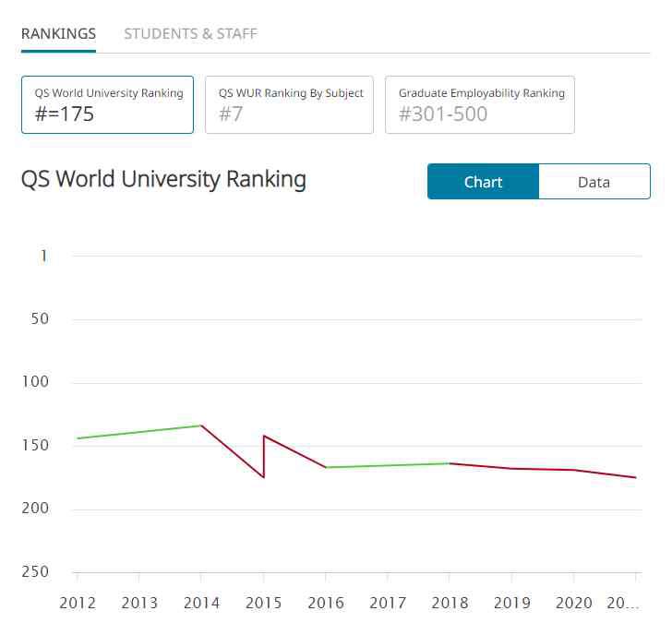
Task: Click the 2015 lowest point on the line
Action: point(264,477)
